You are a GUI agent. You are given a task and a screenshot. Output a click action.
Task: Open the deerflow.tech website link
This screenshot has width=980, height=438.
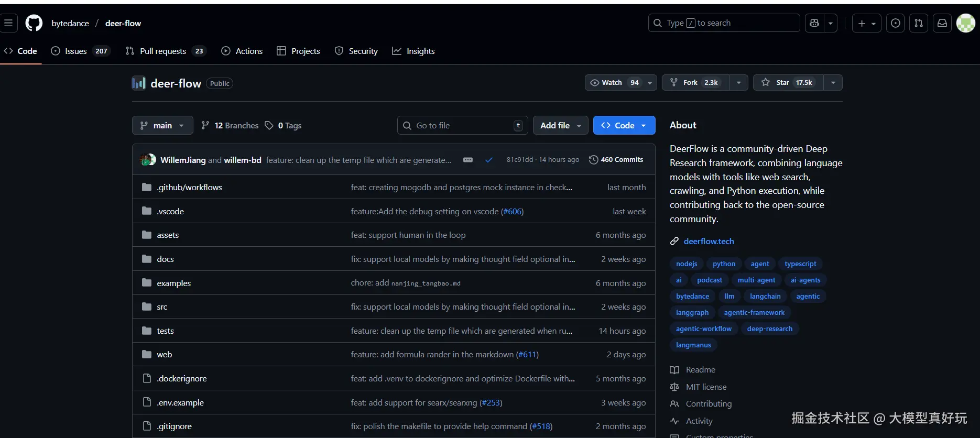tap(709, 242)
